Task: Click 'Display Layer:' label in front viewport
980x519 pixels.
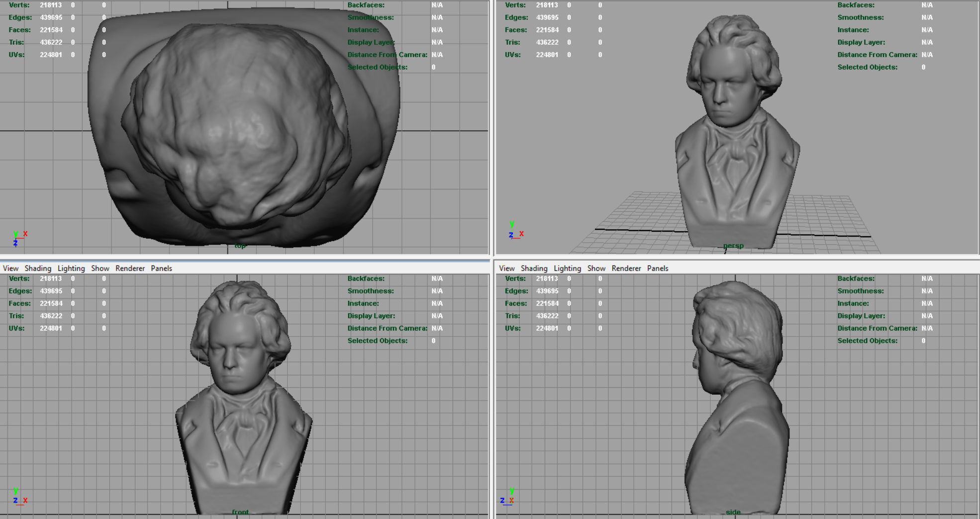Action: click(371, 316)
